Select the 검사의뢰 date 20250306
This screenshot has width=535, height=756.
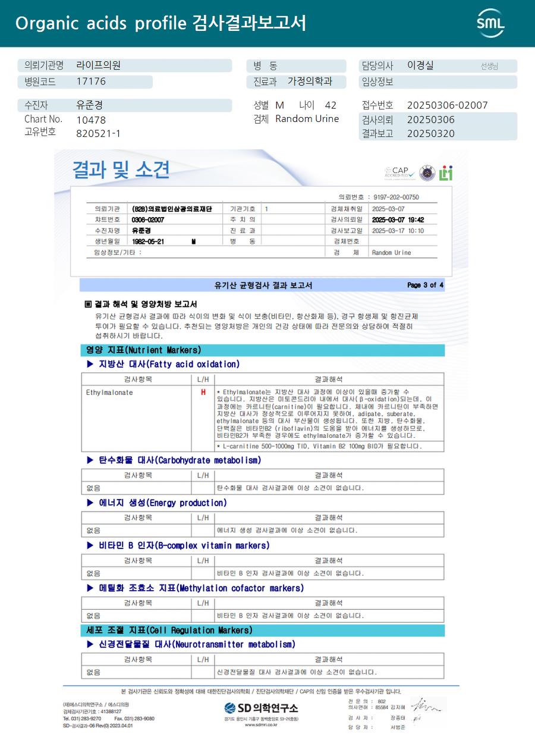[431, 120]
